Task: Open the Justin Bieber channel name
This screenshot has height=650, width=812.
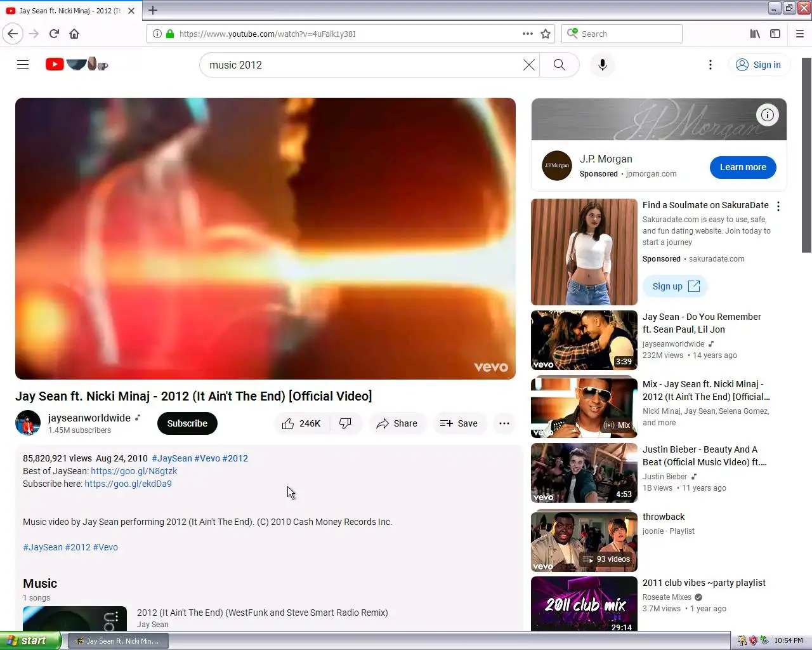Action: [x=665, y=477]
